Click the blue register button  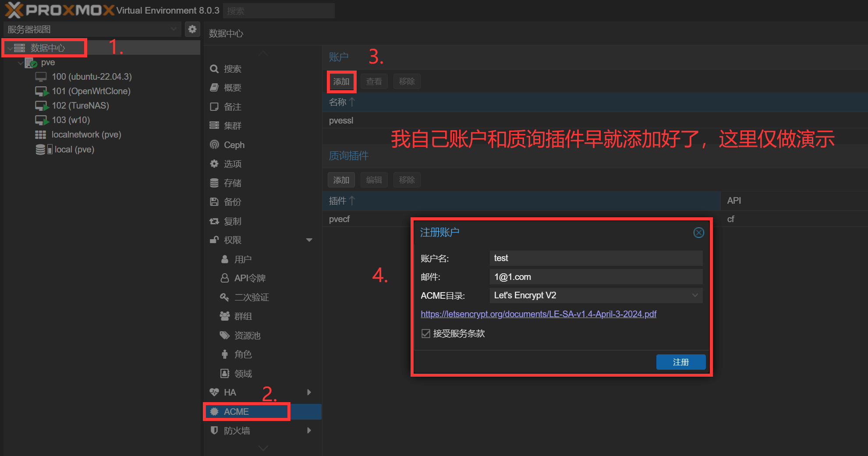coord(680,362)
